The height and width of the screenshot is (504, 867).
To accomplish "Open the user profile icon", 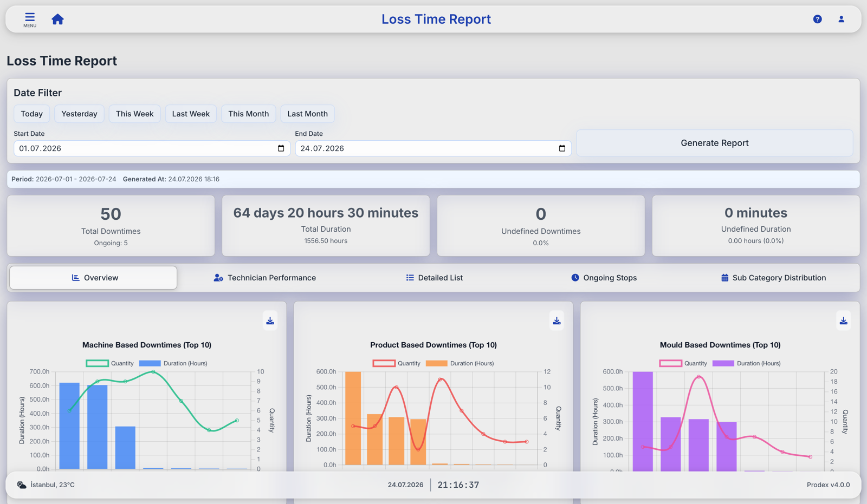I will [x=841, y=19].
